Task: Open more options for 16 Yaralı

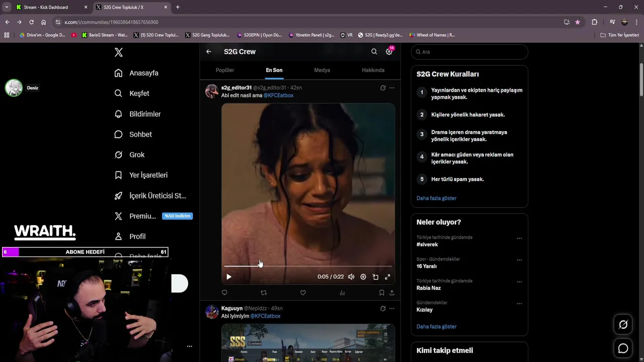Action: click(x=519, y=260)
